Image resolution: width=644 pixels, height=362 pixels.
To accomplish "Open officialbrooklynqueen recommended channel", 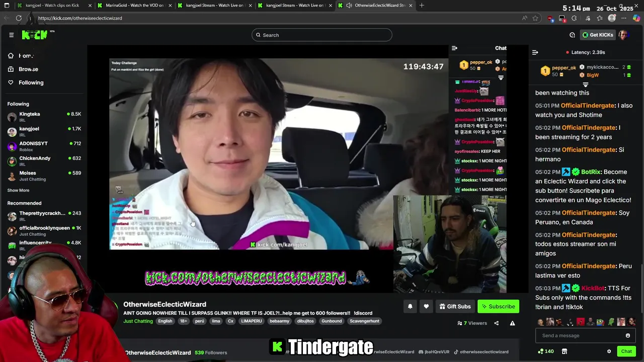I will (44, 231).
